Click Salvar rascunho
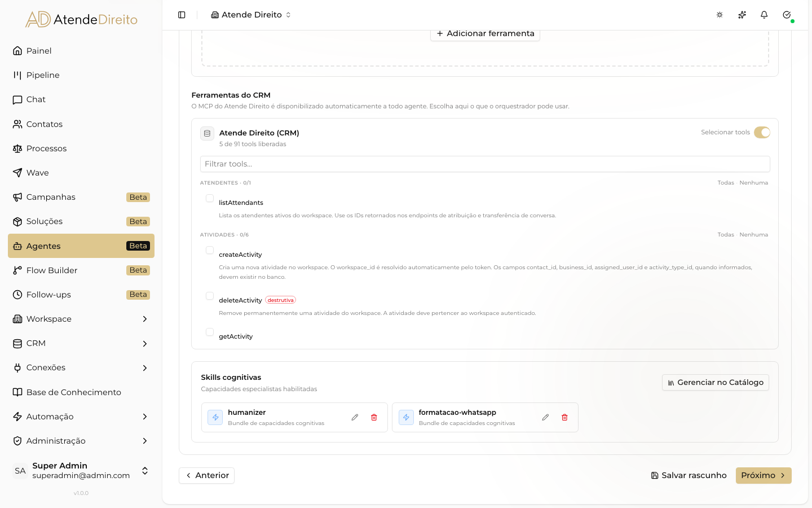The height and width of the screenshot is (508, 812). pyautogui.click(x=689, y=475)
